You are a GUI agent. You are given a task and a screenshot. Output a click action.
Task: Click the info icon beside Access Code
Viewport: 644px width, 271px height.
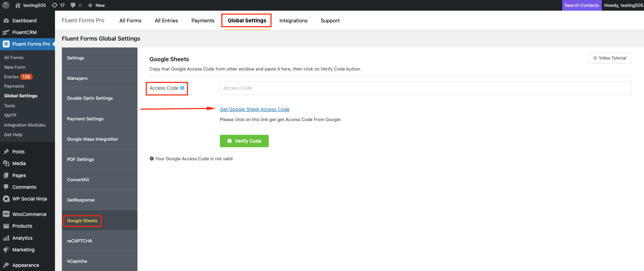coord(182,88)
